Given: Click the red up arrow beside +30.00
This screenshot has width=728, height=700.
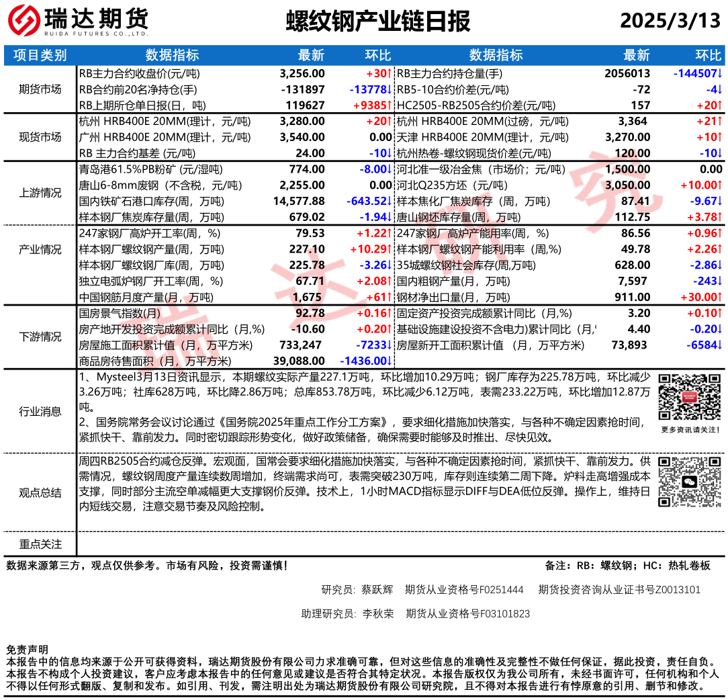Looking at the screenshot, I should [720, 296].
